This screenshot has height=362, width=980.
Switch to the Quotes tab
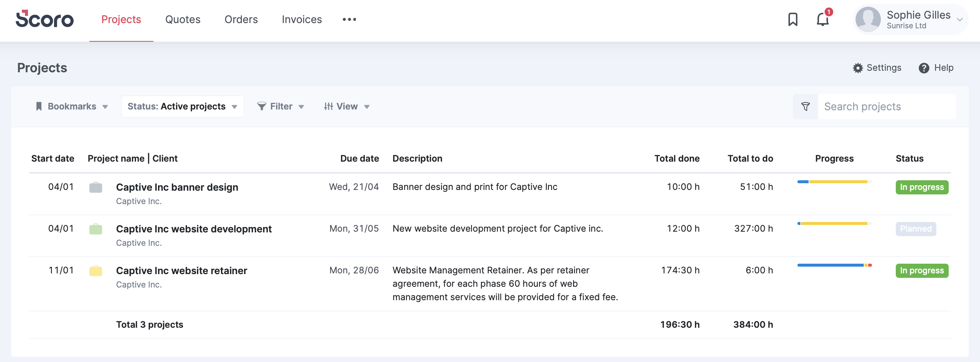[183, 19]
